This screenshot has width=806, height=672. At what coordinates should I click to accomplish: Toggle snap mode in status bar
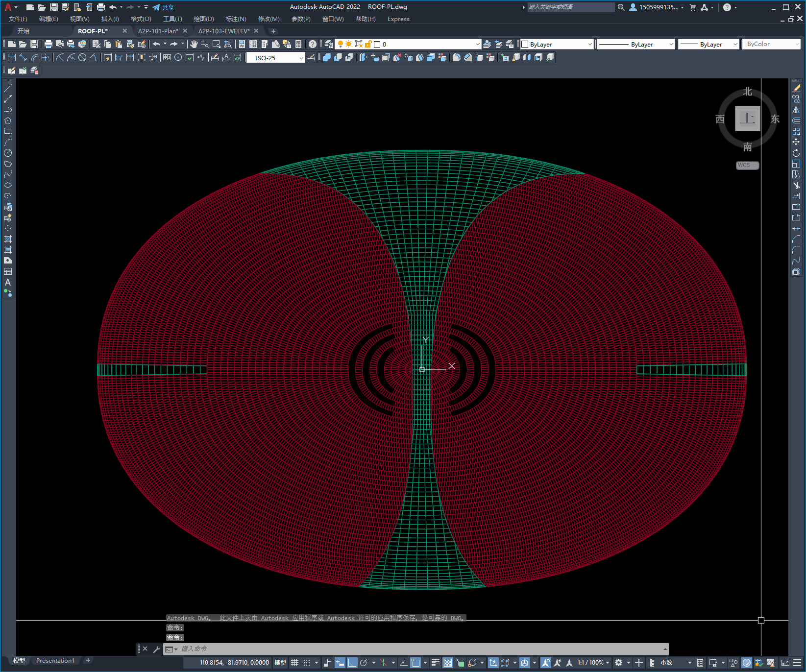(x=307, y=663)
